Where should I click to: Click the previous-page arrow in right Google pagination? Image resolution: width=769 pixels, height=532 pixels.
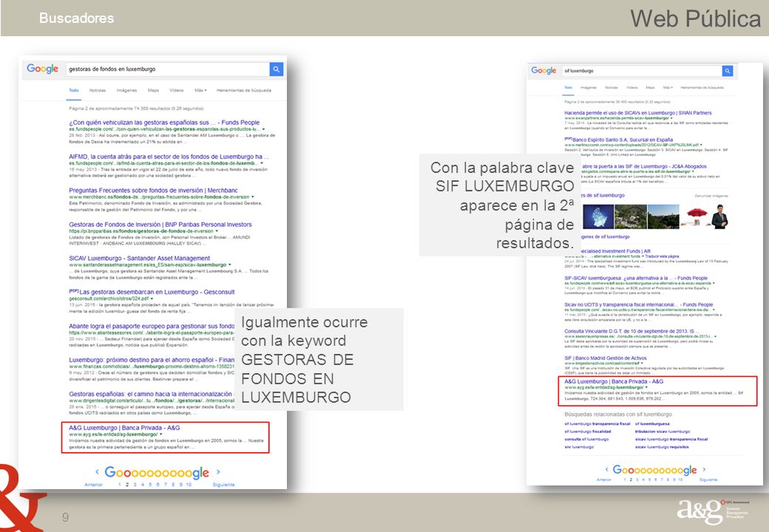(606, 469)
